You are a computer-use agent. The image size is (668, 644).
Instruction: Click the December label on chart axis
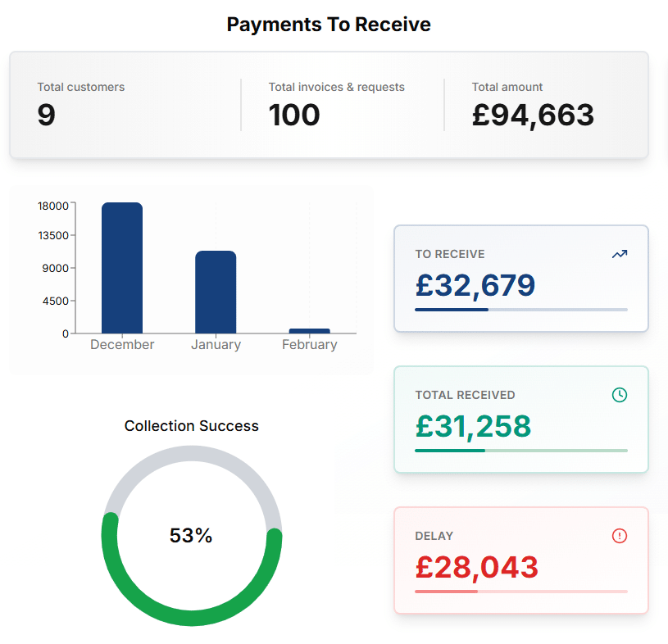click(122, 345)
